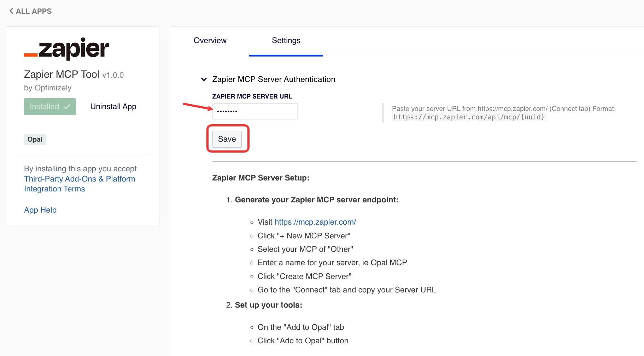This screenshot has height=356, width=644.
Task: Click 'Go to the "Connect" tab' instruction
Action: [347, 290]
